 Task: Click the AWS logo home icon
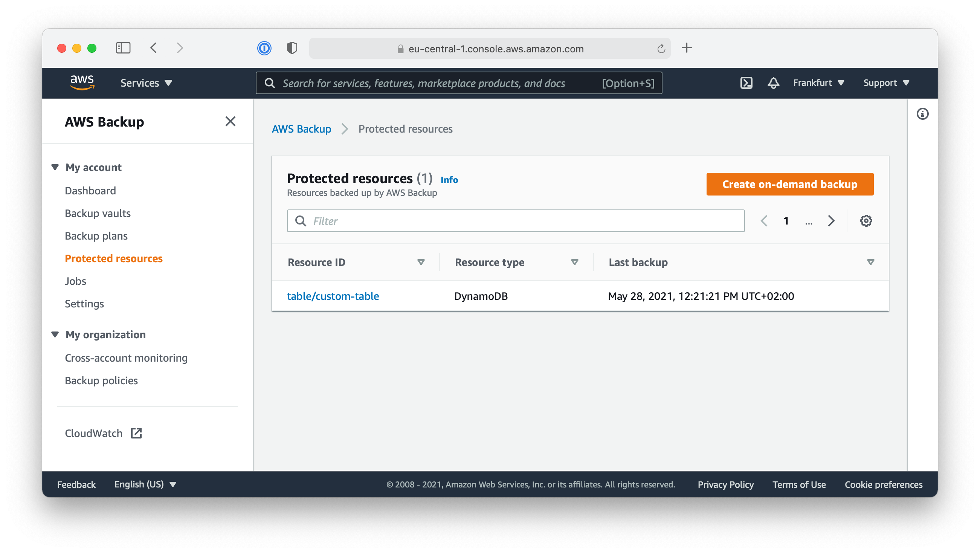click(82, 82)
